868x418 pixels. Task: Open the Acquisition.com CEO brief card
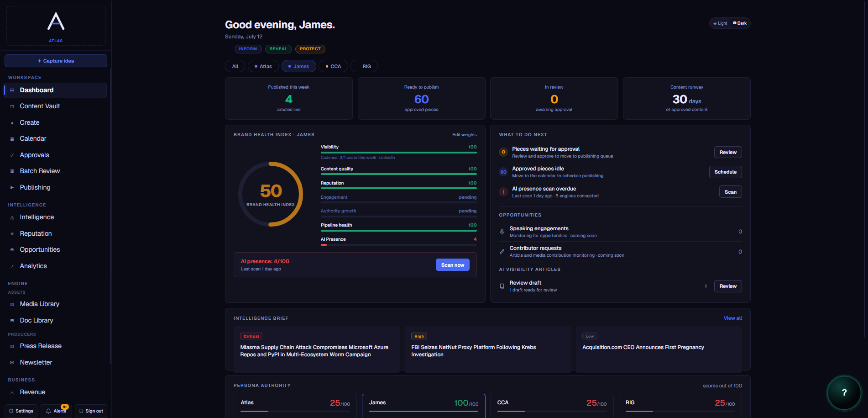tap(659, 349)
